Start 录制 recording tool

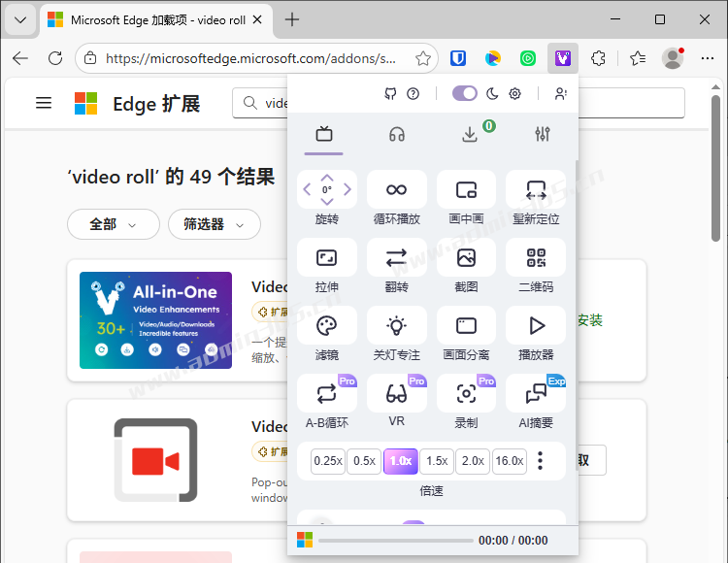click(466, 393)
